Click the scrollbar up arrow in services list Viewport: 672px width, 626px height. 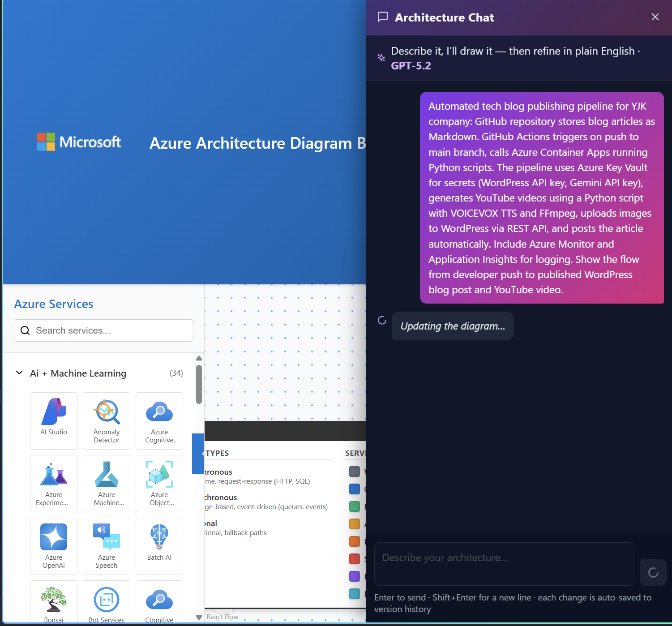click(x=199, y=358)
